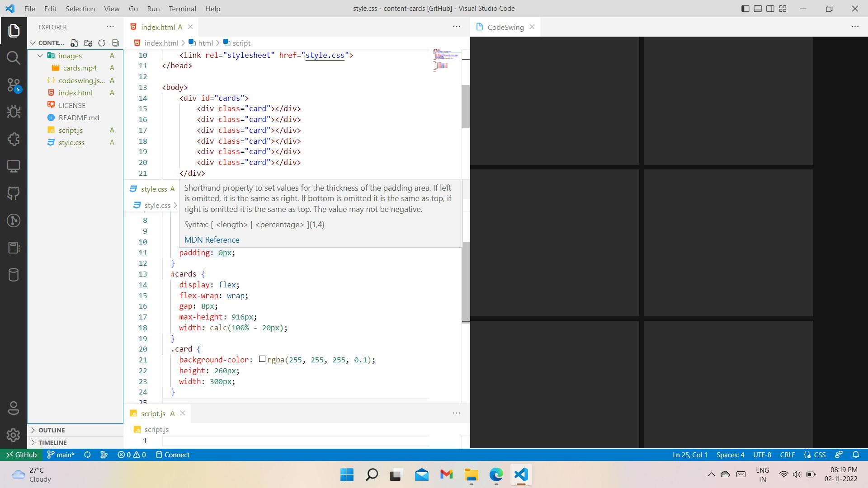Close the index.html tab
868x488 pixels.
190,27
